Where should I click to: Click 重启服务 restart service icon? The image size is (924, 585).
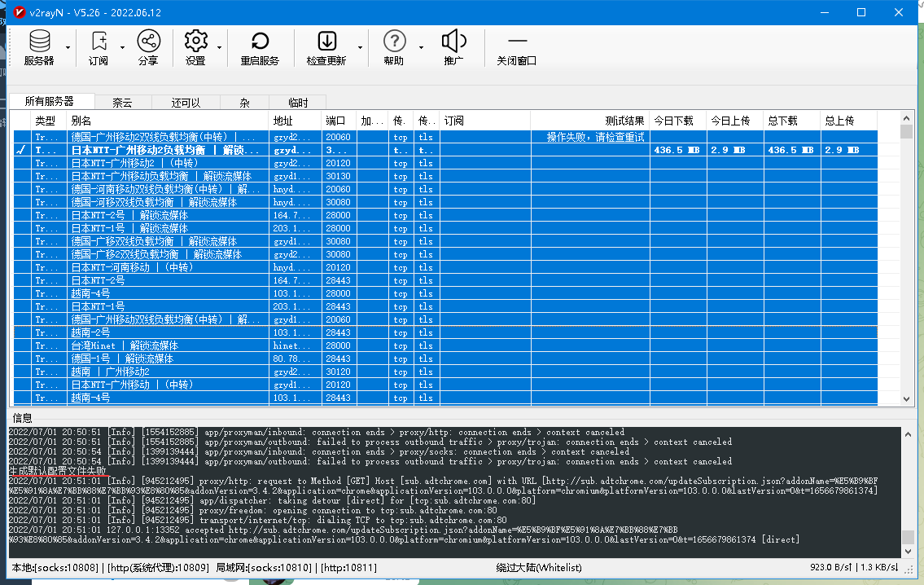(x=260, y=42)
